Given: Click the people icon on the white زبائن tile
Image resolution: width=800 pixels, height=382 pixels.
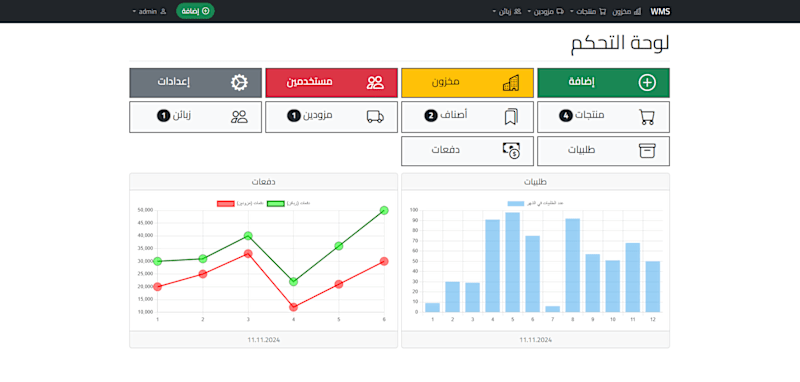Looking at the screenshot, I should point(239,117).
